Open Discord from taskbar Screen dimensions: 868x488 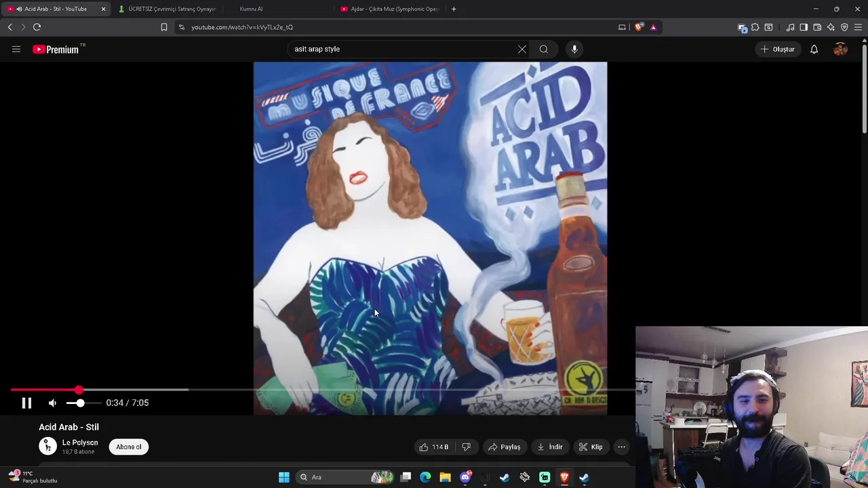(x=465, y=477)
